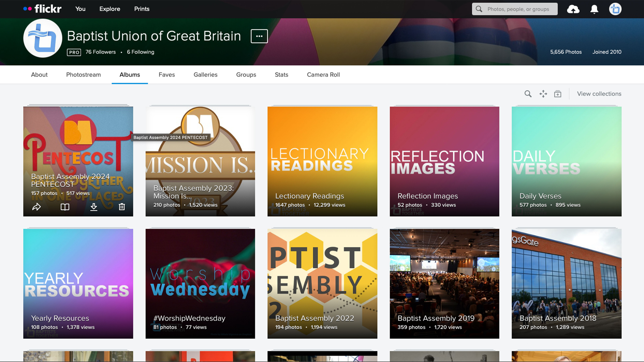Click the Baptist Union profile avatar
Image resolution: width=644 pixels, height=362 pixels.
pos(43,38)
